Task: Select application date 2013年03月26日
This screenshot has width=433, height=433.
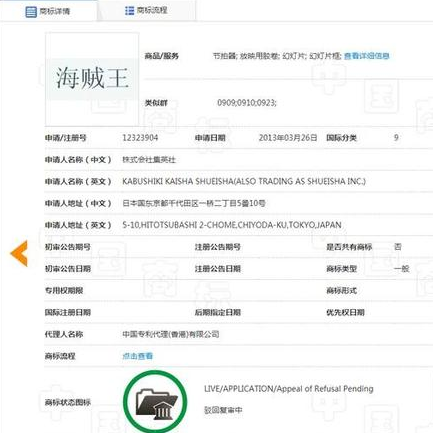Action: coord(288,138)
